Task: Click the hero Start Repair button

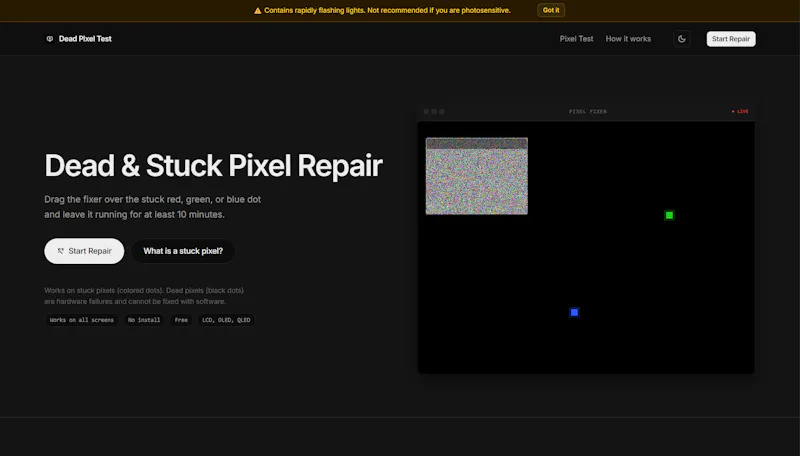Action: [84, 251]
